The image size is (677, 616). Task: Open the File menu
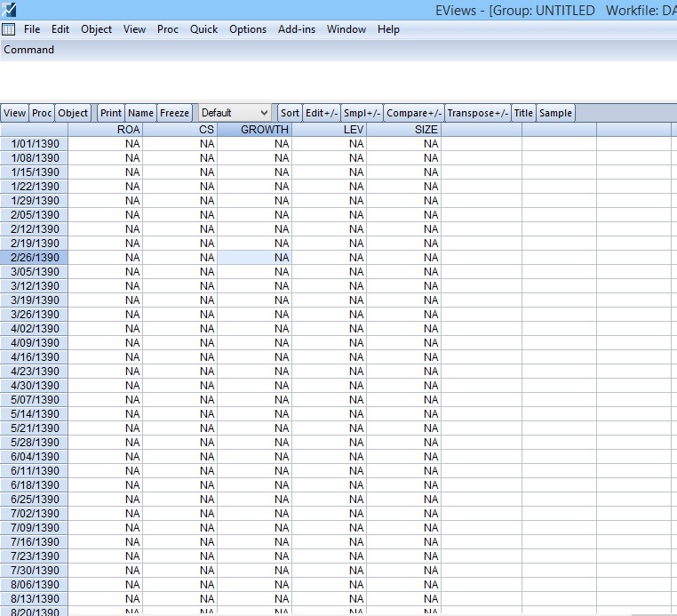[32, 29]
